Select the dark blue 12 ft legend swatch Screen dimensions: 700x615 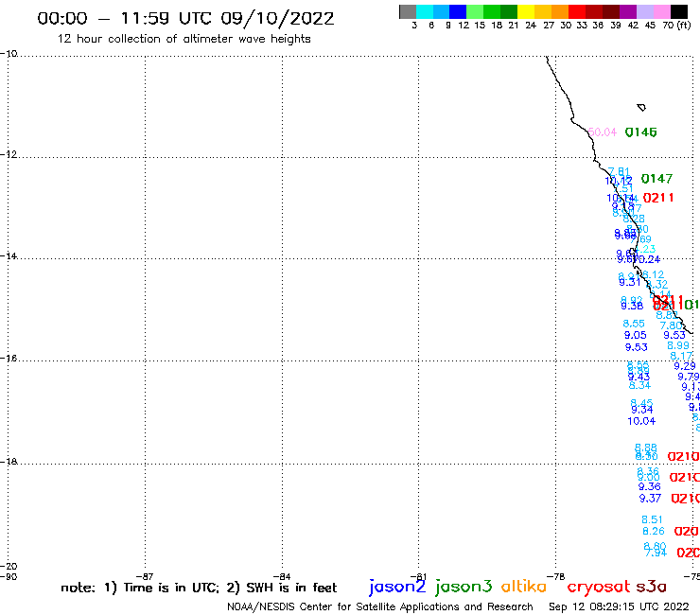pyautogui.click(x=458, y=11)
